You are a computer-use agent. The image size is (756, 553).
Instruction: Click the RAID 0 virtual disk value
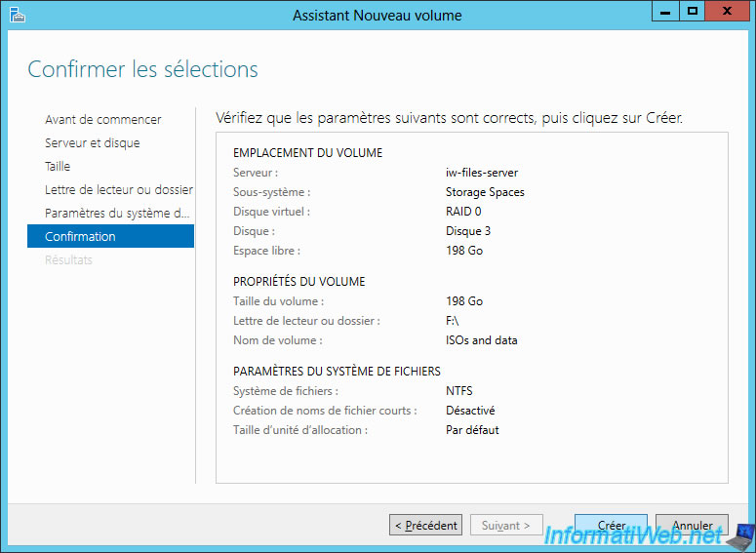463,212
